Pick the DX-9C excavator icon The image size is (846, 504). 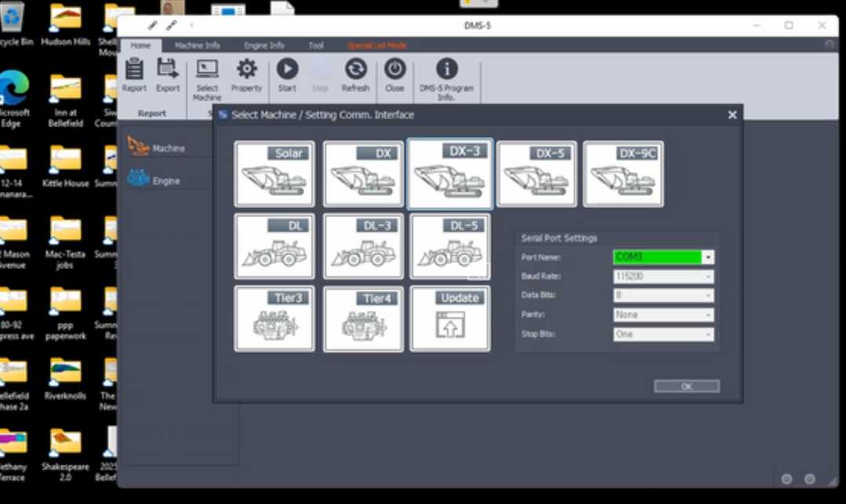pyautogui.click(x=623, y=174)
